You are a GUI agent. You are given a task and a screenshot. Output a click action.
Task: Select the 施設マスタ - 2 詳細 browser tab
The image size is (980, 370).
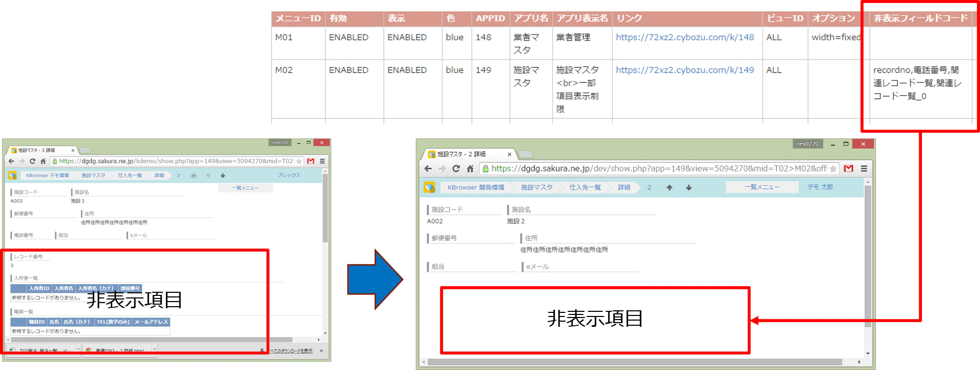pyautogui.click(x=469, y=154)
